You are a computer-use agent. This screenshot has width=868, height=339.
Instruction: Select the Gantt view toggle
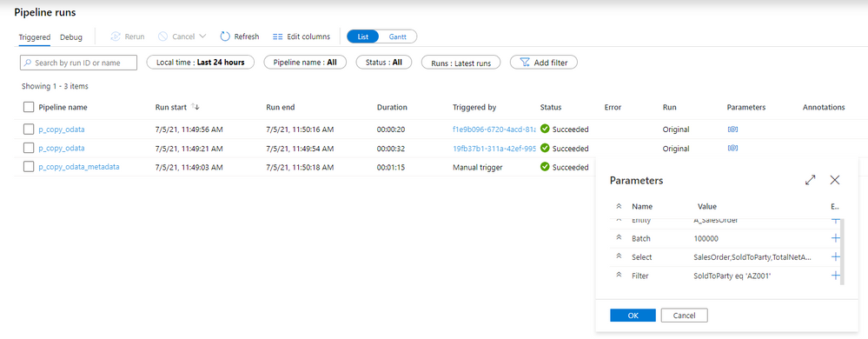[397, 37]
